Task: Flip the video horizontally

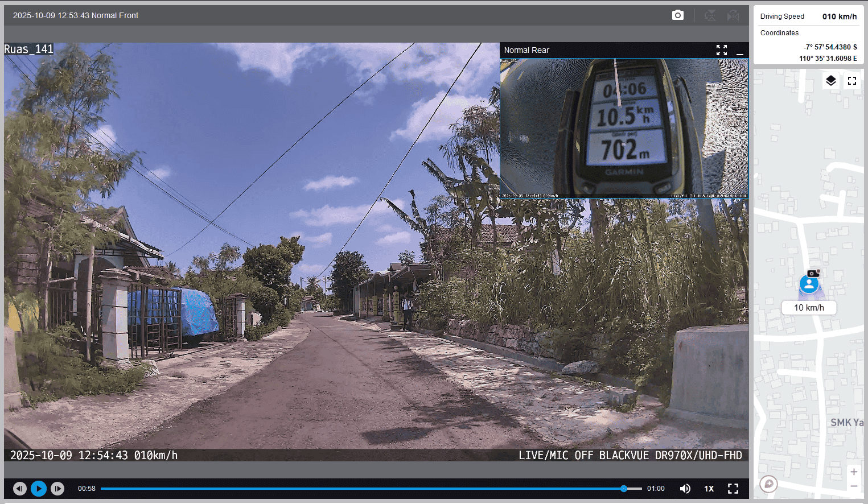Action: click(733, 15)
